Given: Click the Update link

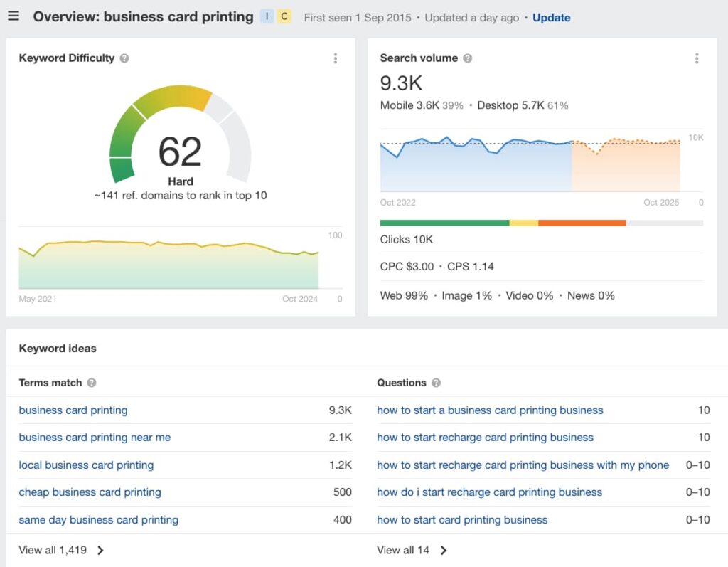Looking at the screenshot, I should 551,18.
